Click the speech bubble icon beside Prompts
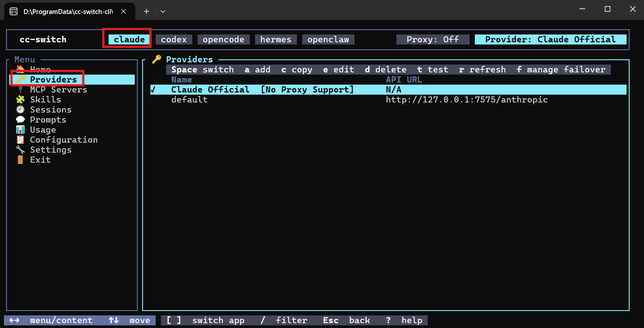 (20, 120)
